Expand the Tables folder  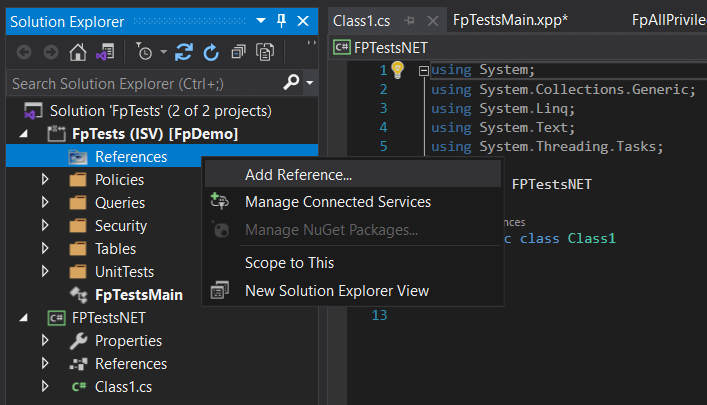pyautogui.click(x=45, y=248)
